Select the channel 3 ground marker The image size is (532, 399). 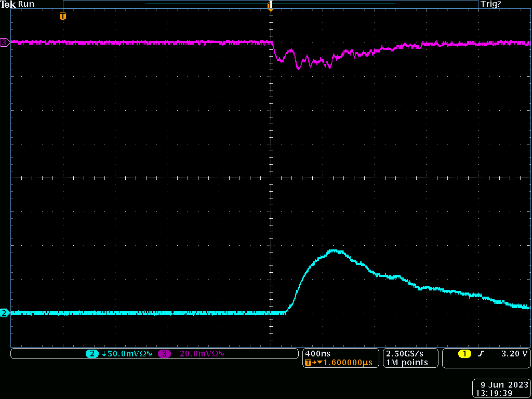point(5,43)
